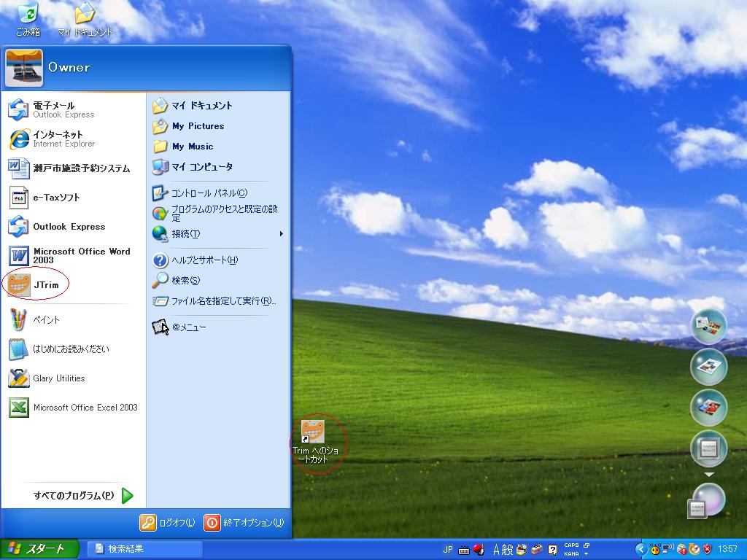The width and height of the screenshot is (747, 560).
Task: Open the マイ ドキュメント desktop folder icon
Action: 85,20
